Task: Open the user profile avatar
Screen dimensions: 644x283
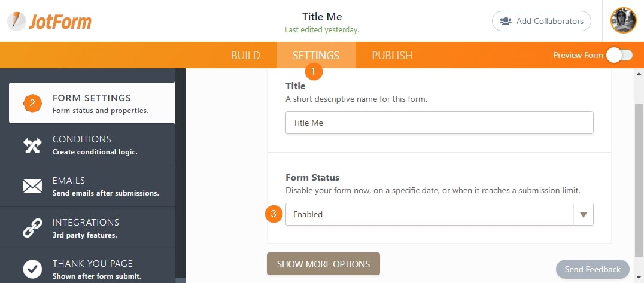Action: [623, 21]
